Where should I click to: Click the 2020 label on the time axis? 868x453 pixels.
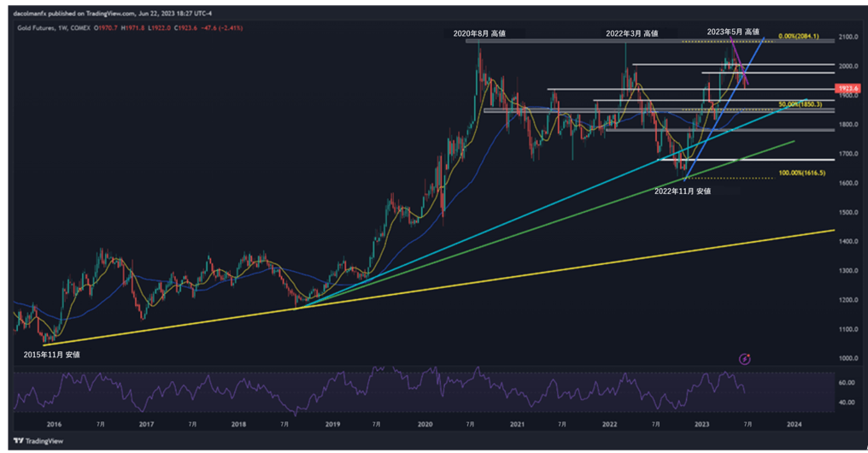coord(425,425)
